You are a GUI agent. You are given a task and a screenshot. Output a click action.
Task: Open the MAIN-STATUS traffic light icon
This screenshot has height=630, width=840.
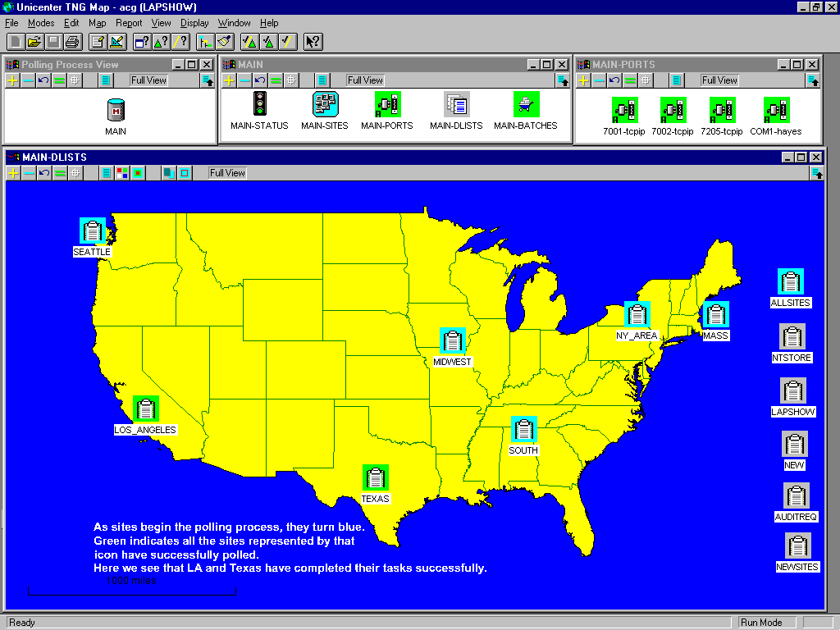[x=260, y=103]
